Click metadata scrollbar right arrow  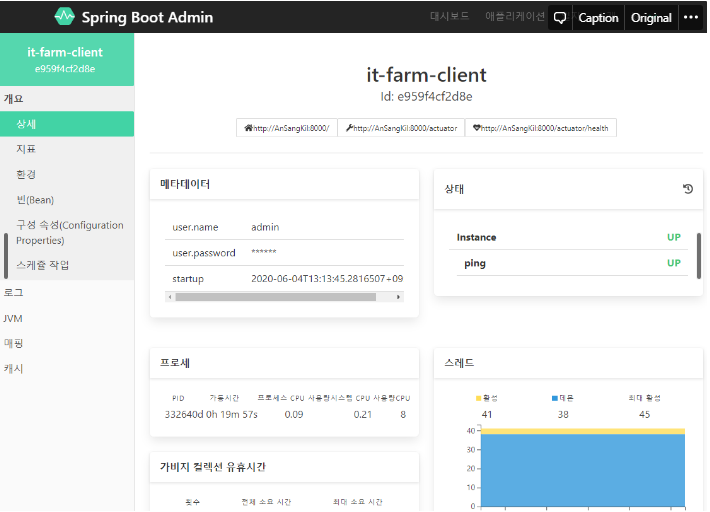pos(398,297)
